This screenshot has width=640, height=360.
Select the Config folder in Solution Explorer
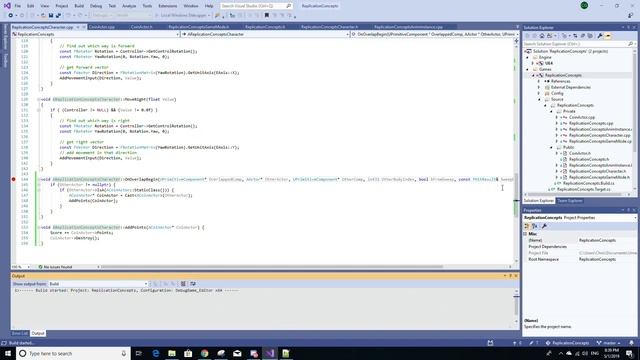pos(557,93)
